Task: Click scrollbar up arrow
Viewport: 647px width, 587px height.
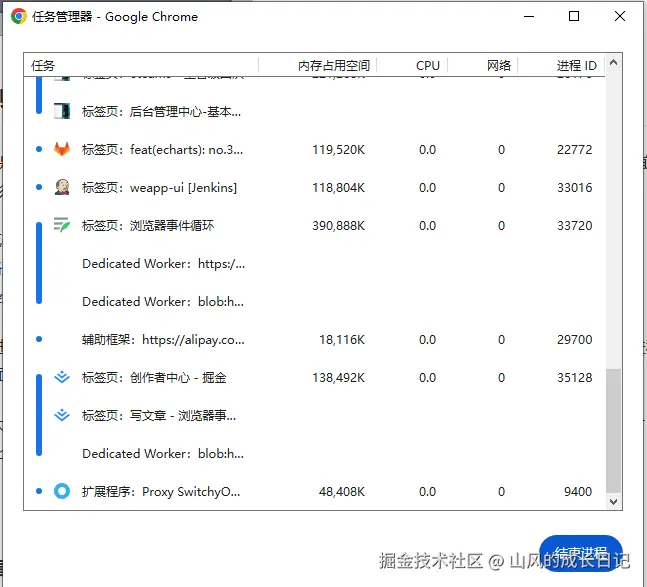Action: 614,62
